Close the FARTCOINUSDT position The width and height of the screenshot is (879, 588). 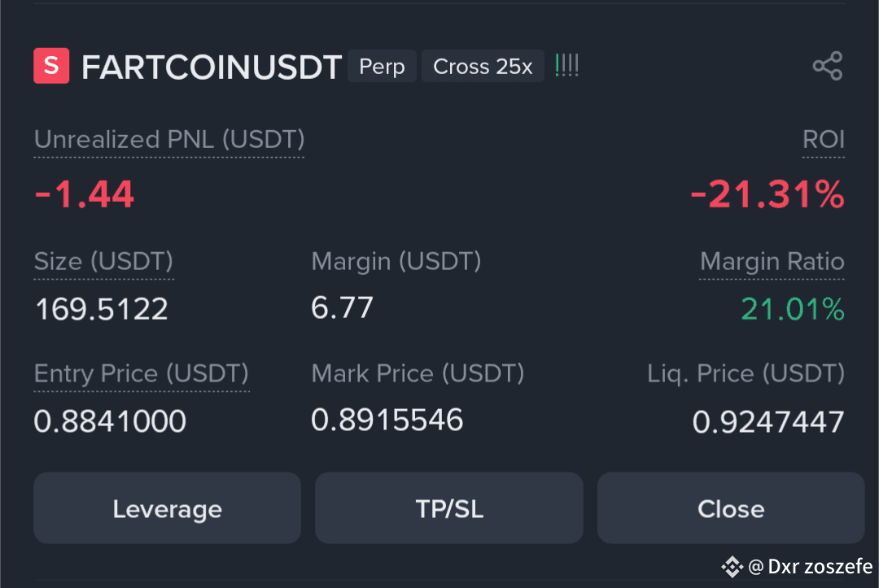pyautogui.click(x=731, y=508)
